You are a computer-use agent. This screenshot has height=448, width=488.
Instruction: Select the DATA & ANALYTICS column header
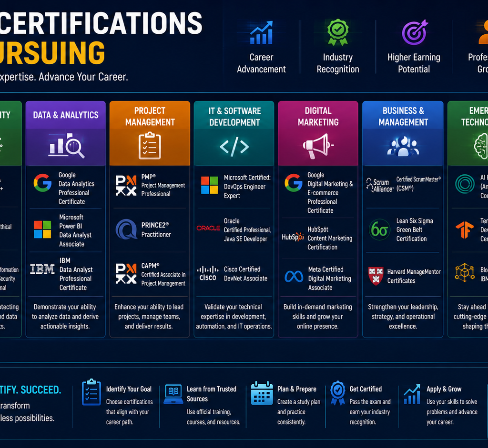coord(66,115)
